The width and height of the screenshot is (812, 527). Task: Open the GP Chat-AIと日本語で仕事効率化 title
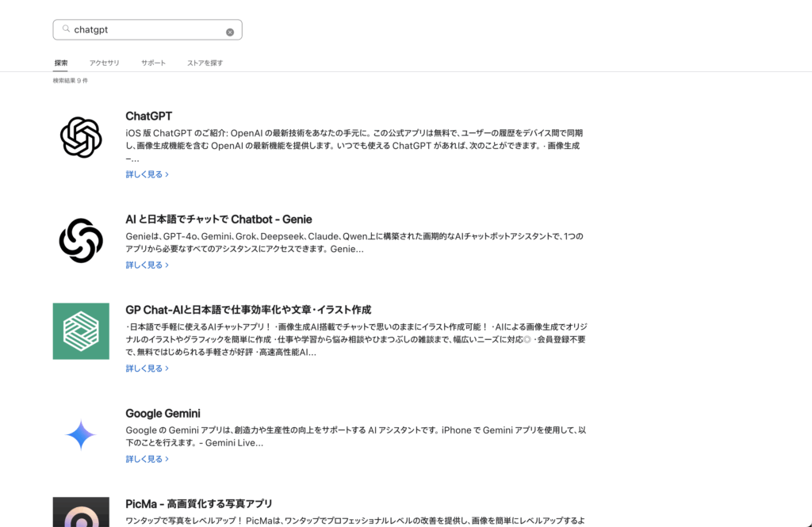pyautogui.click(x=248, y=310)
